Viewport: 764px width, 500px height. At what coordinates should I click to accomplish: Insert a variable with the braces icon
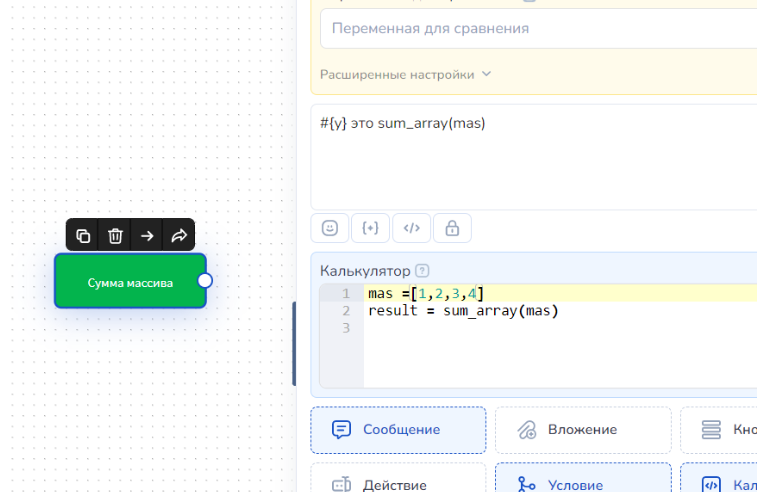click(370, 228)
